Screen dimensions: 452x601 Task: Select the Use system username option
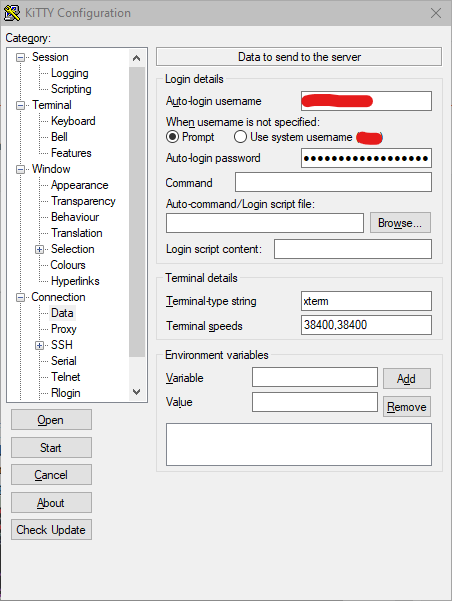[240, 137]
